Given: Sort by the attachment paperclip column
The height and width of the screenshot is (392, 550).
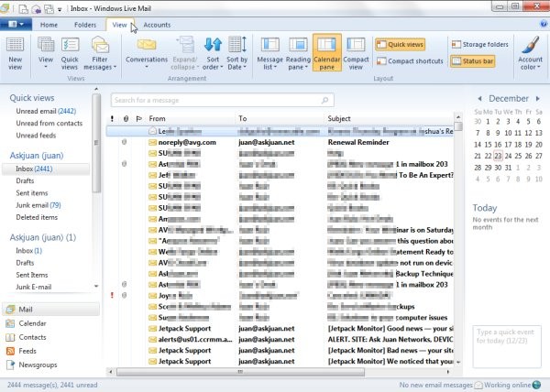Looking at the screenshot, I should click(x=126, y=119).
